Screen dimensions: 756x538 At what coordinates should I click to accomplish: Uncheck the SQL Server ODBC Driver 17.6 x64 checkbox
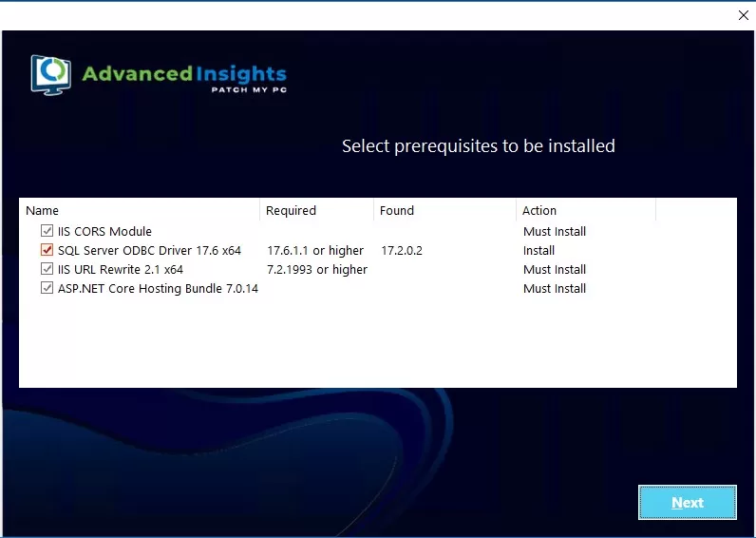tap(47, 250)
